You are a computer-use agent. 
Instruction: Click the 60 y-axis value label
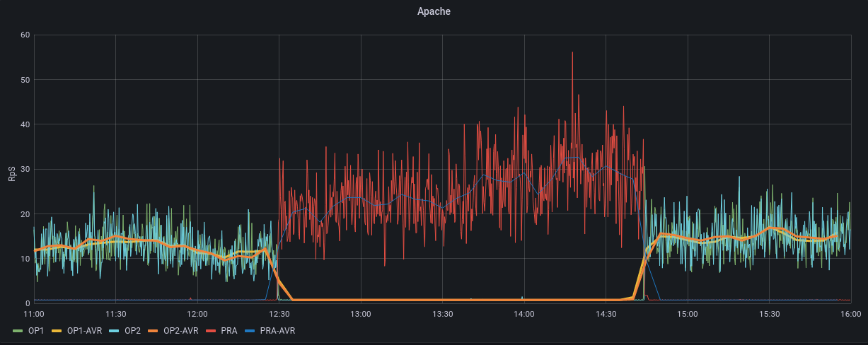pyautogui.click(x=25, y=35)
